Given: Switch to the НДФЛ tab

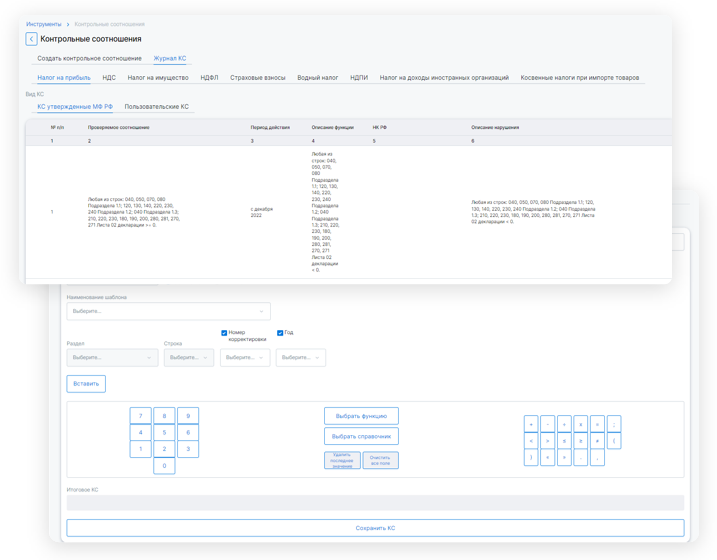Looking at the screenshot, I should [209, 77].
